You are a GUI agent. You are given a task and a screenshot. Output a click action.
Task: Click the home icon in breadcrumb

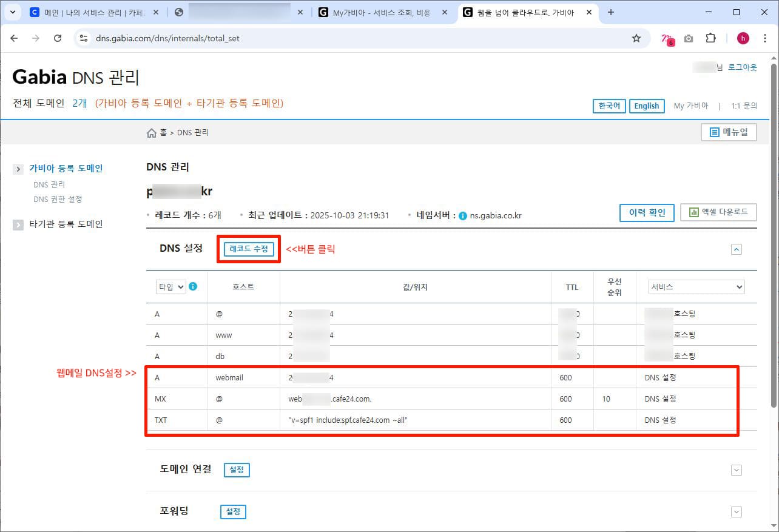tap(152, 133)
